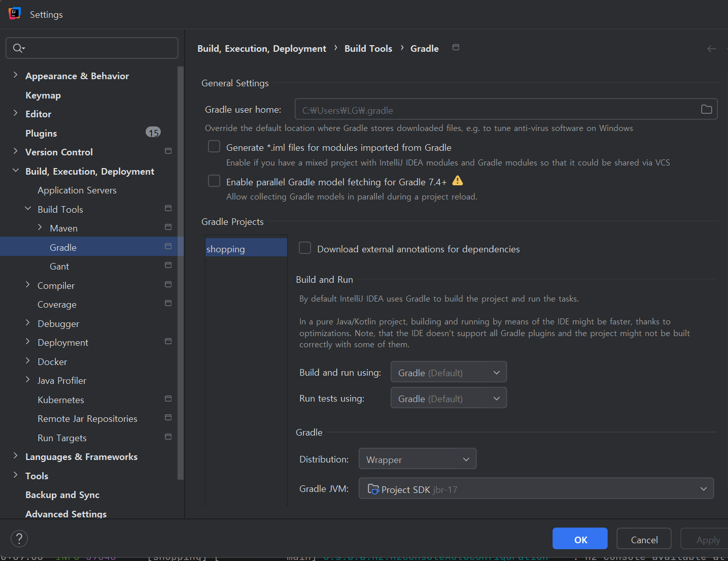Click the settings search input field

[x=92, y=48]
